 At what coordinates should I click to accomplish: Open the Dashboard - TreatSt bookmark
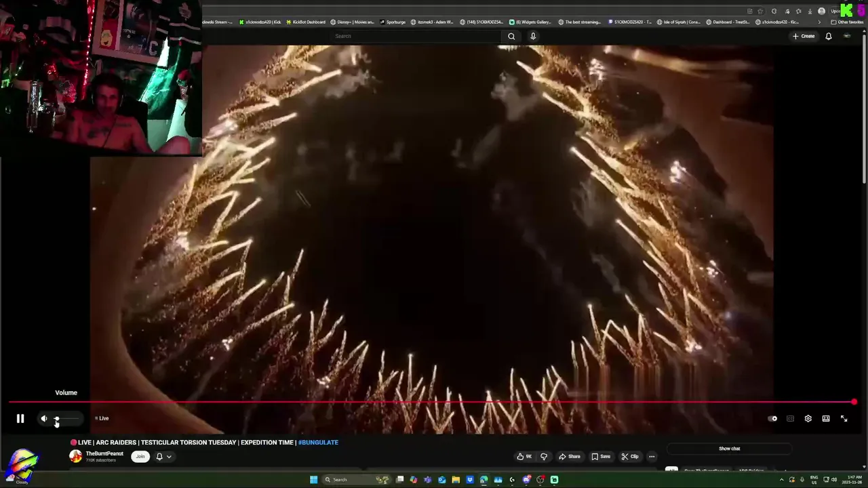728,22
